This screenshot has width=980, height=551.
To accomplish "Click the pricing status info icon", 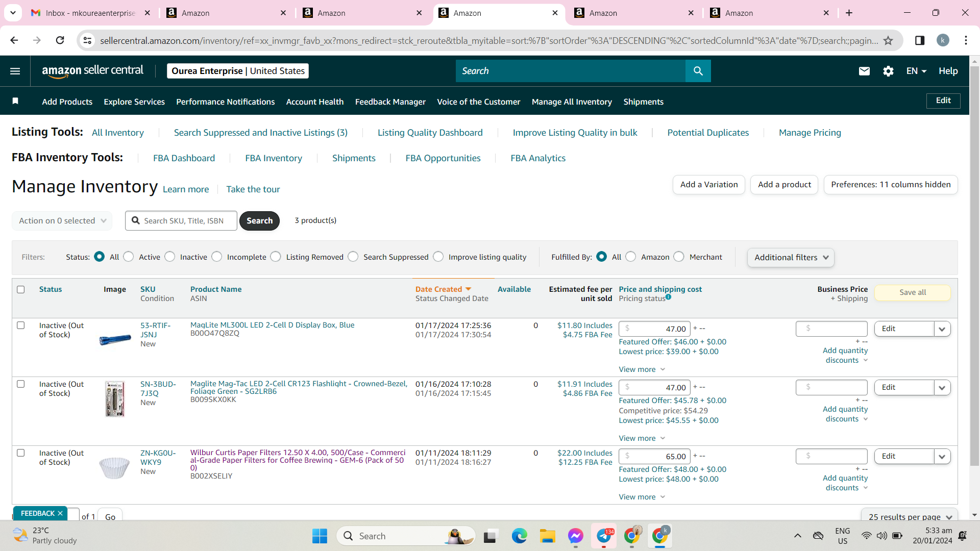I will pos(668,297).
